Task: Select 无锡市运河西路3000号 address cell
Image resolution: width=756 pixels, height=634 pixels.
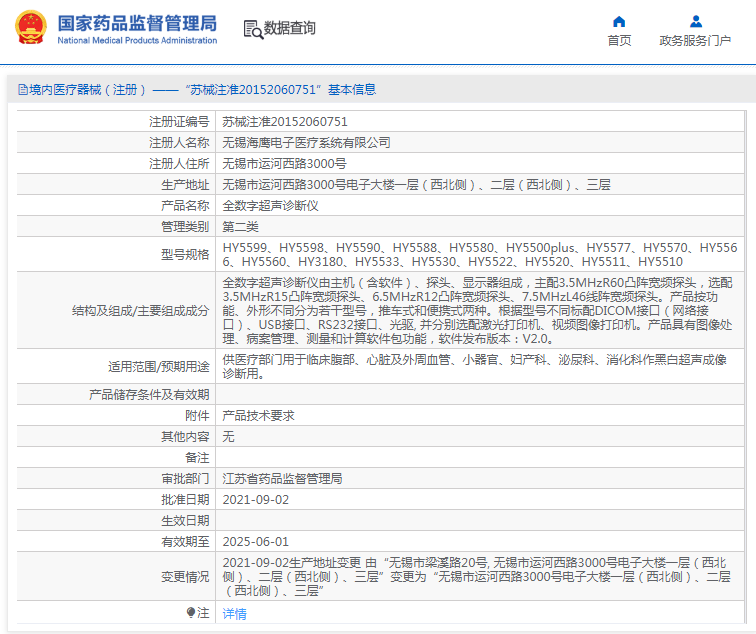Action: point(480,163)
